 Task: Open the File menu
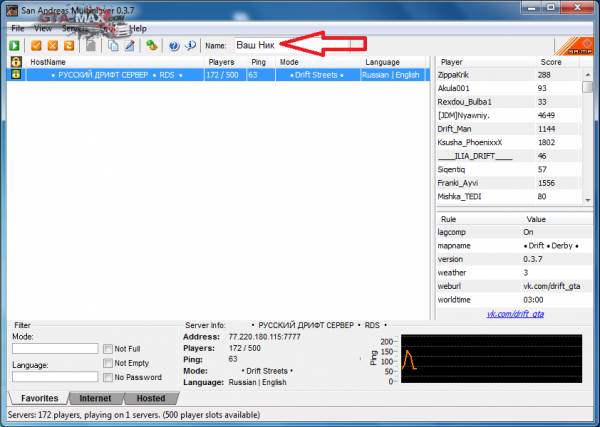coord(18,28)
